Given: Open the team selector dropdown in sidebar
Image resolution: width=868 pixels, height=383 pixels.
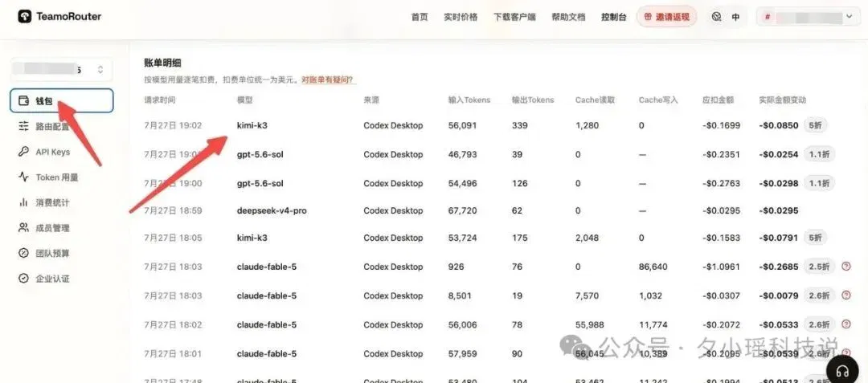Looking at the screenshot, I should 61,70.
